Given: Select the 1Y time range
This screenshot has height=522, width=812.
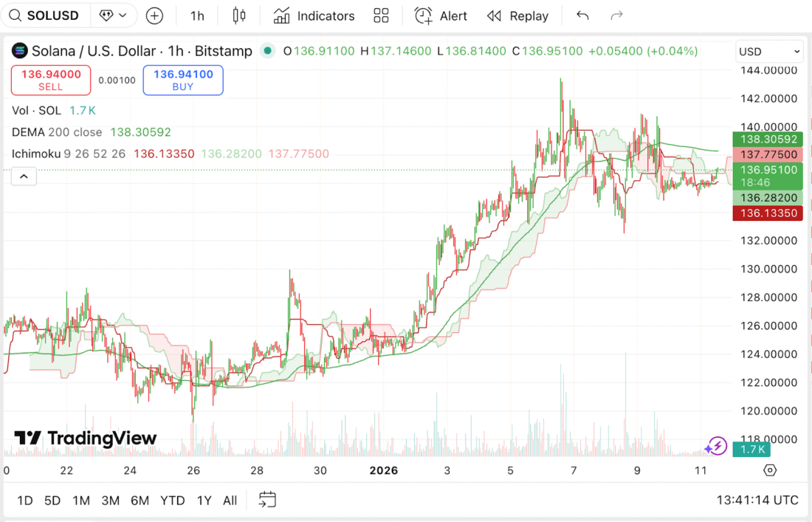Looking at the screenshot, I should 204,501.
